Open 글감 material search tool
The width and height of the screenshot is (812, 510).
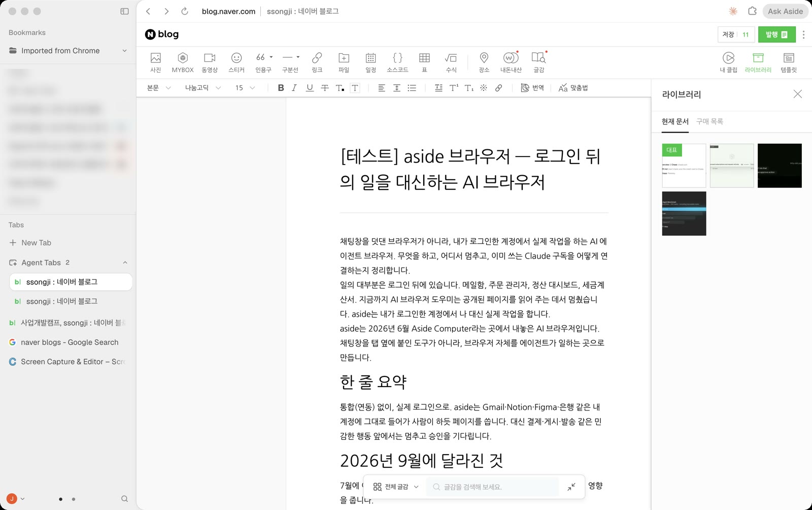(538, 62)
